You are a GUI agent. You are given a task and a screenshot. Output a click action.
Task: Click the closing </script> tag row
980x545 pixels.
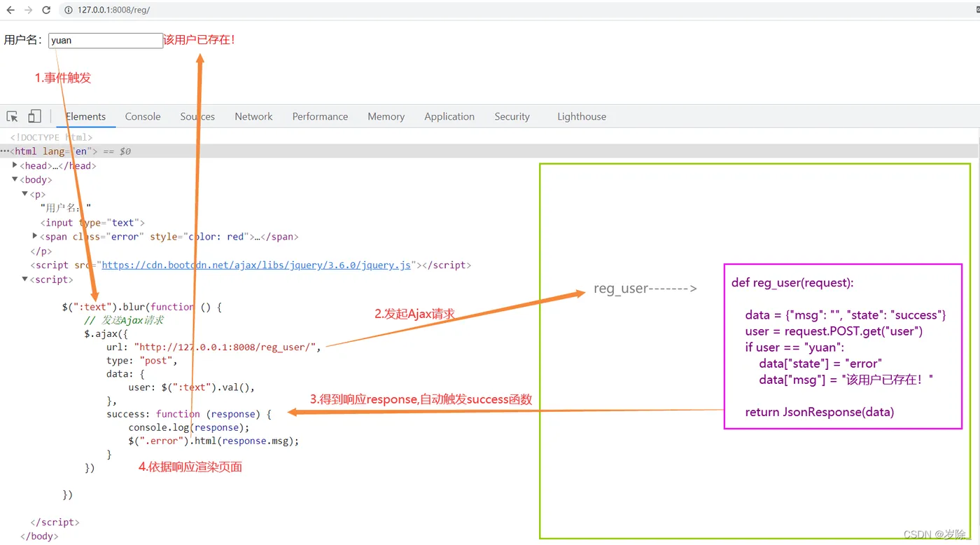pyautogui.click(x=55, y=523)
